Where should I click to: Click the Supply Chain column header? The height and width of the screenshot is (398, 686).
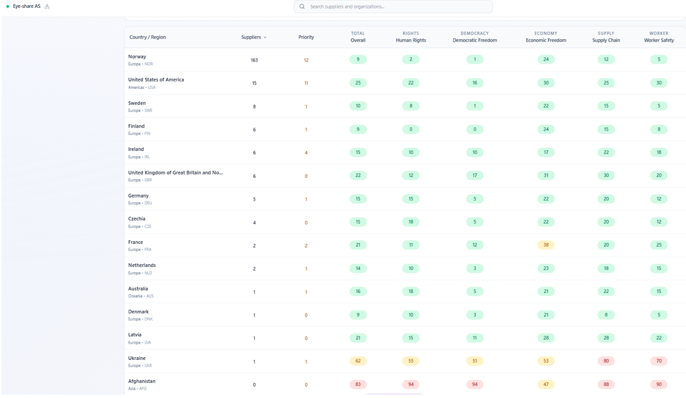coord(606,37)
